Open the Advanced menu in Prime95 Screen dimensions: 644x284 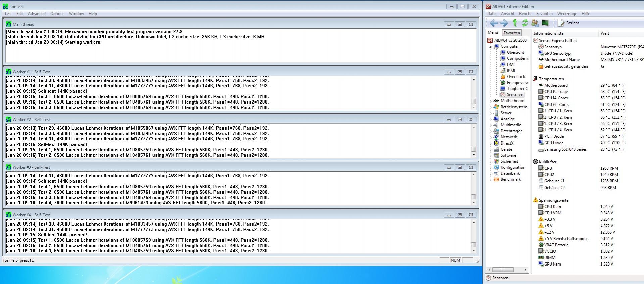[x=37, y=14]
